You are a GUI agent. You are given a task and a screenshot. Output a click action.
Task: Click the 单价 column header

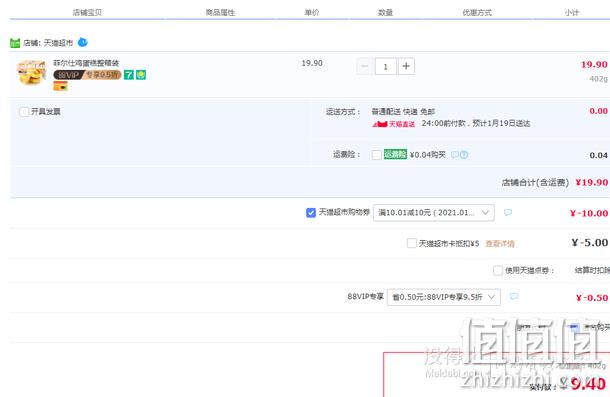coord(312,12)
